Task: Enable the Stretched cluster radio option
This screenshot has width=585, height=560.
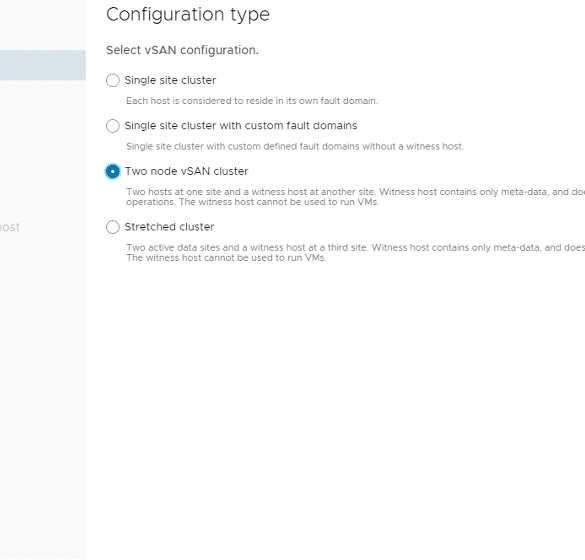Action: (x=113, y=227)
